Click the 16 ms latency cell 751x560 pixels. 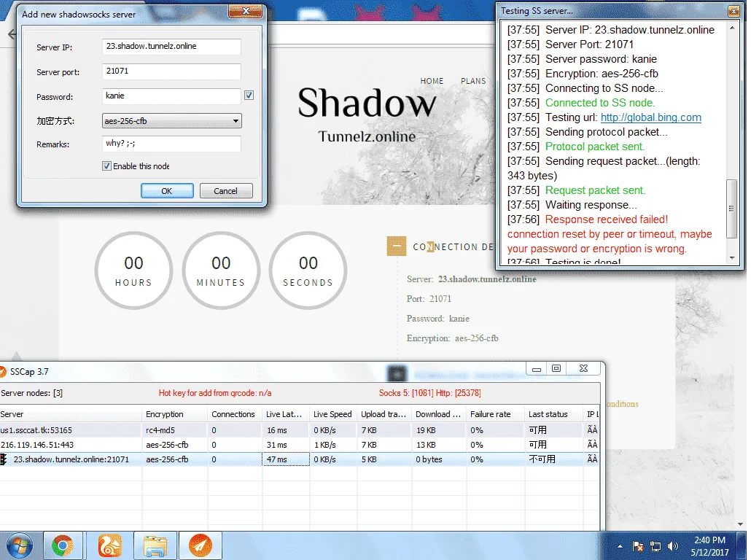(x=286, y=430)
